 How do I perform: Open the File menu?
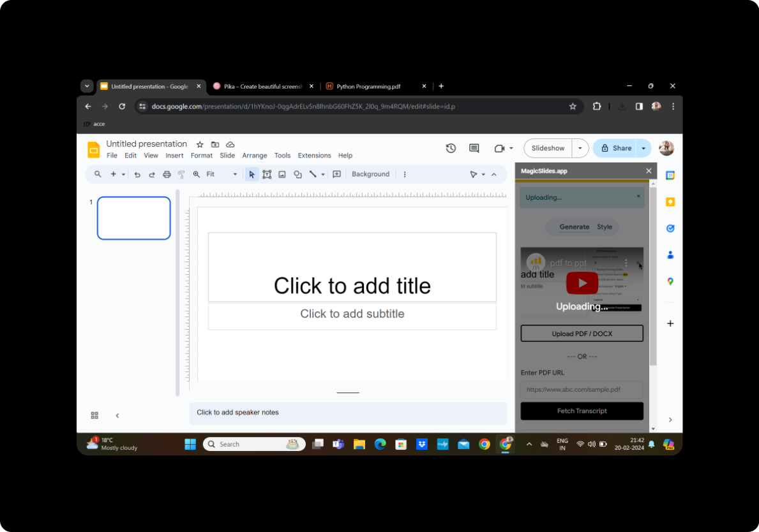[x=112, y=156]
